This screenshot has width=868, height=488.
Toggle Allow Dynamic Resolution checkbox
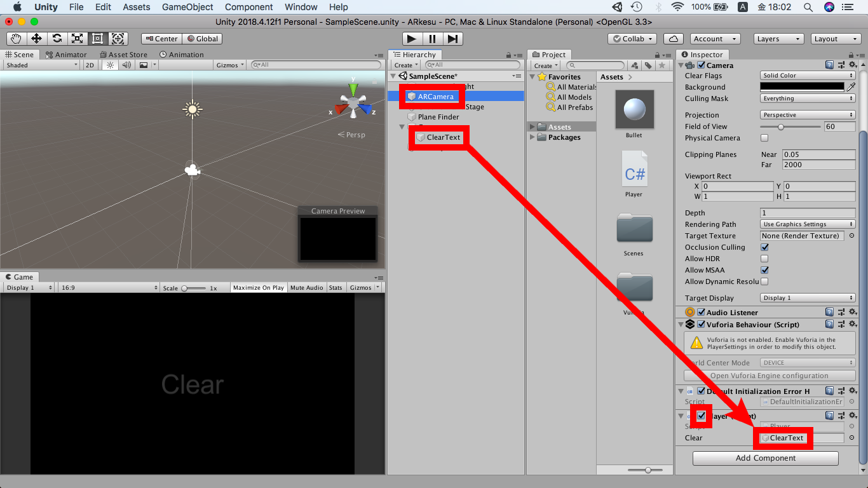click(x=764, y=281)
